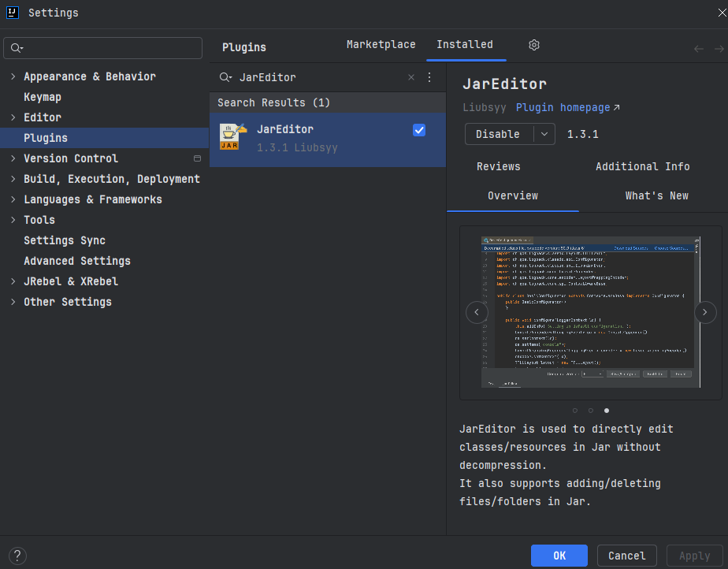This screenshot has height=569, width=728.
Task: Switch to the Marketplace tab
Action: tap(381, 45)
